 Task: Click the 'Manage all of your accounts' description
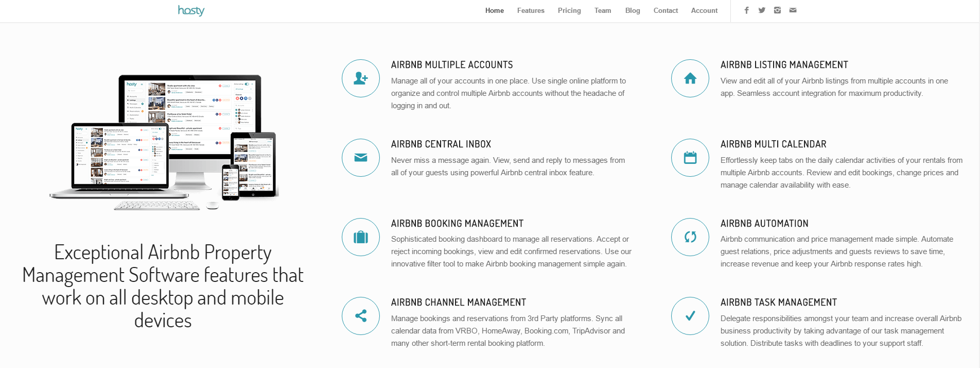509,93
